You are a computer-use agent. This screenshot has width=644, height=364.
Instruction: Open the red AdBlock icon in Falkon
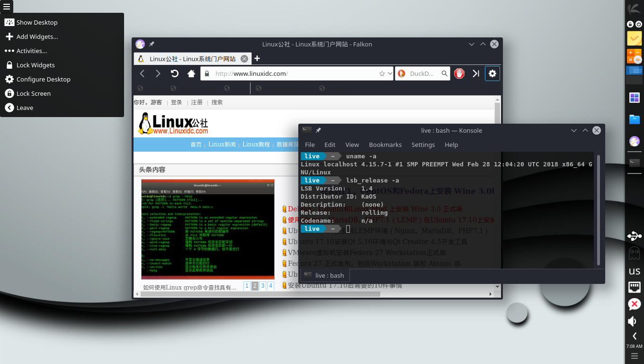(459, 73)
